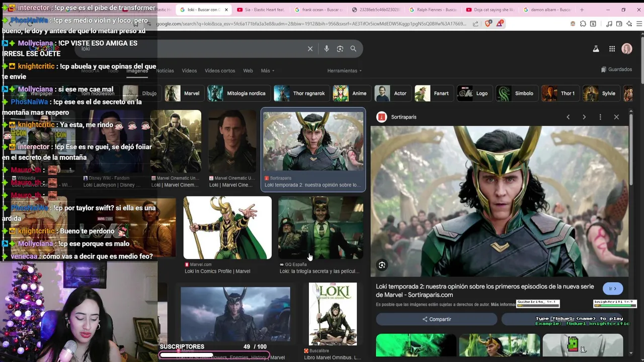Switch to the damon albarn search tab
Screen dimensions: 644x362
(547, 10)
